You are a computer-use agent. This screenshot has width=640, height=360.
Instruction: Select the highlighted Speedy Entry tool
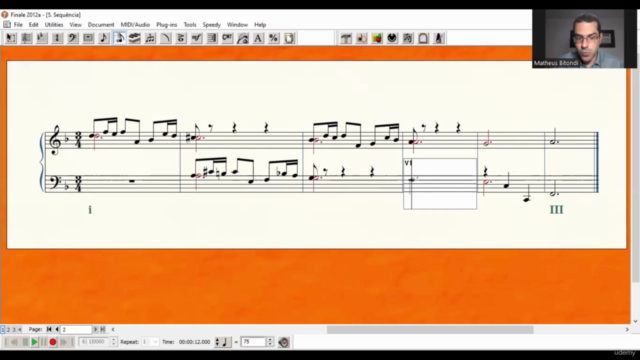coord(119,38)
